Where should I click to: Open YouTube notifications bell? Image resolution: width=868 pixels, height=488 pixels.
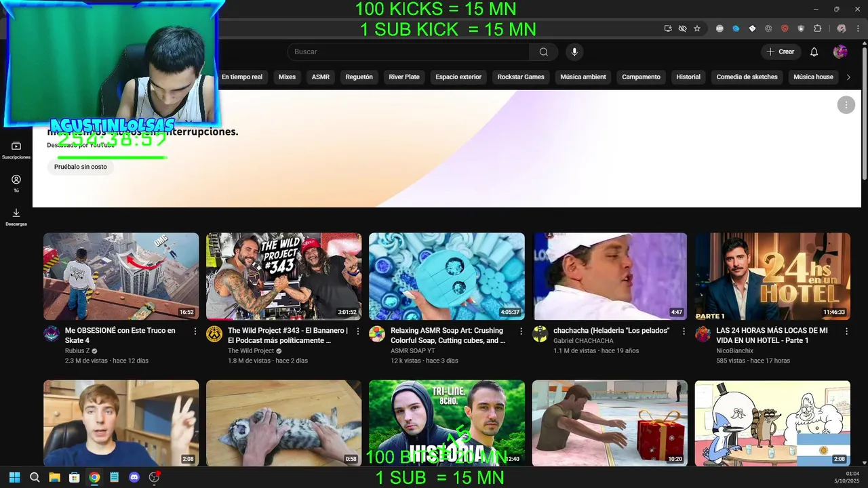(814, 52)
